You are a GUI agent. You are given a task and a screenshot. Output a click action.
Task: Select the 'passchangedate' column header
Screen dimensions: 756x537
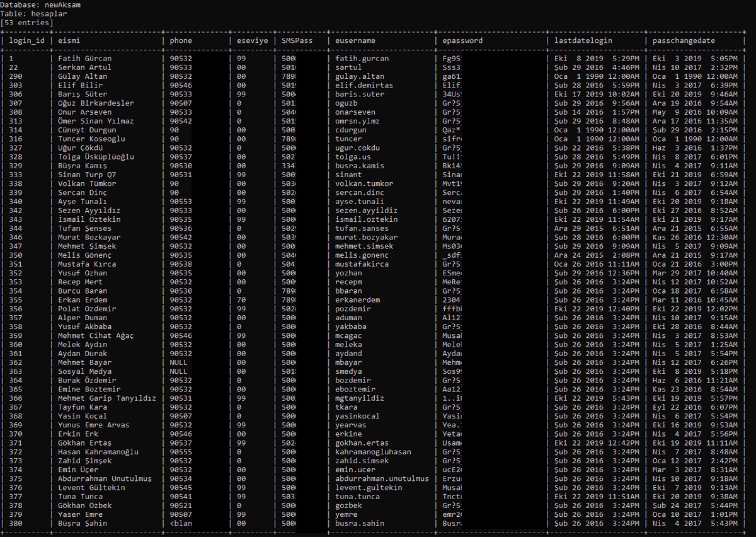pyautogui.click(x=684, y=40)
